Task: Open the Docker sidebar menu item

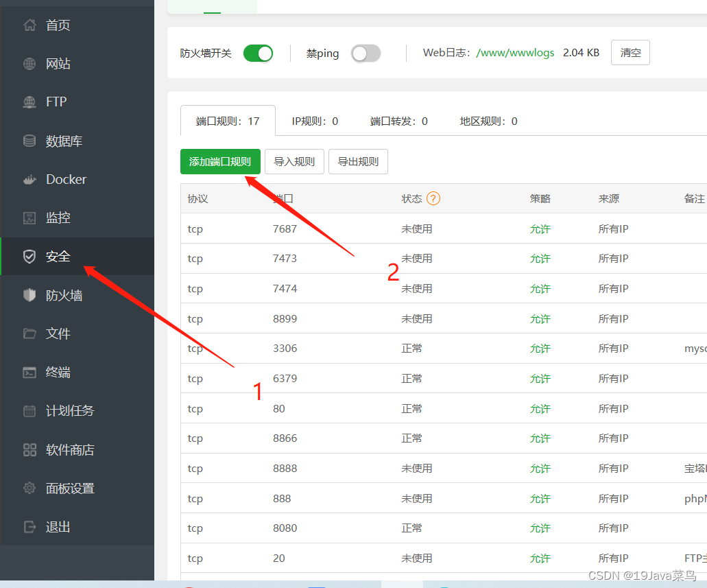Action: click(x=77, y=180)
